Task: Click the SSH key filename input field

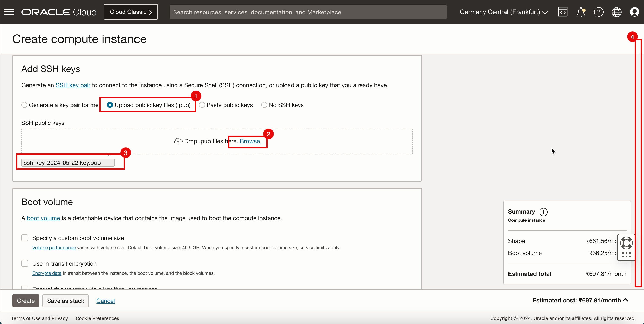Action: click(x=68, y=162)
